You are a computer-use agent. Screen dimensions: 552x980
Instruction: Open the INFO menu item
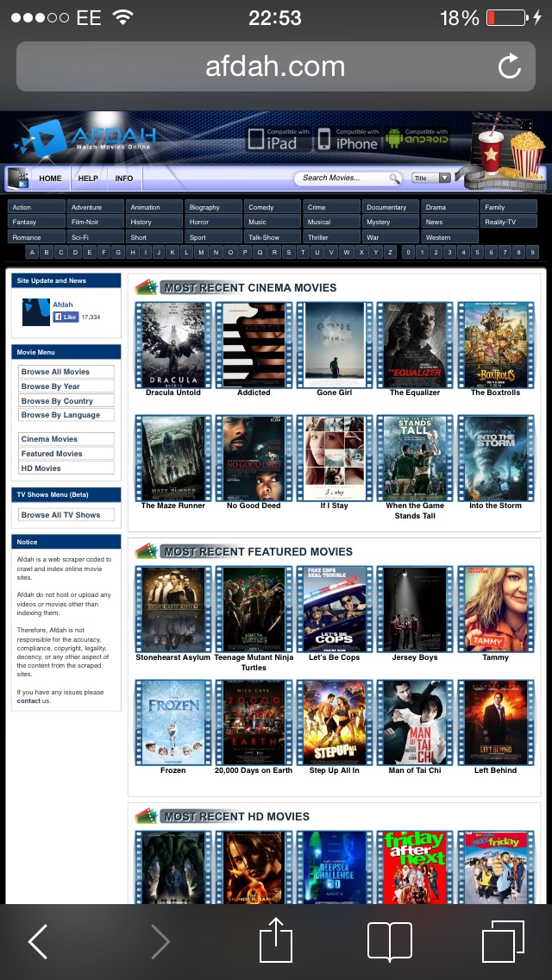pyautogui.click(x=124, y=178)
